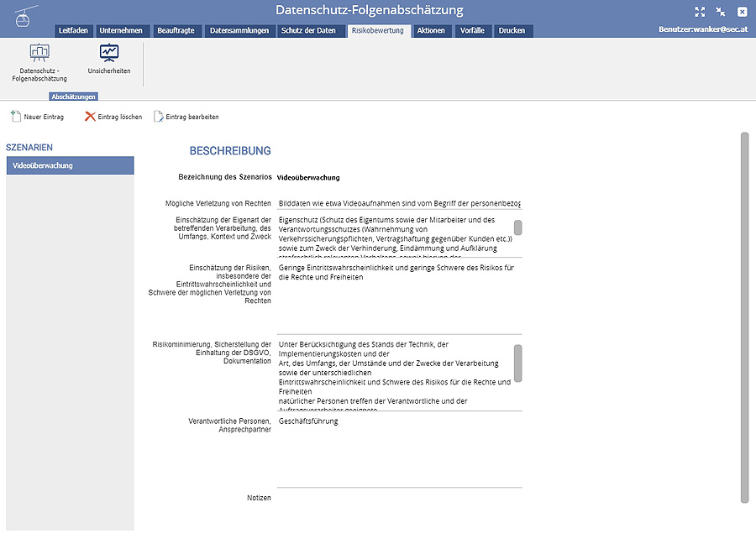Click the shrink window arrows icon

(721, 12)
